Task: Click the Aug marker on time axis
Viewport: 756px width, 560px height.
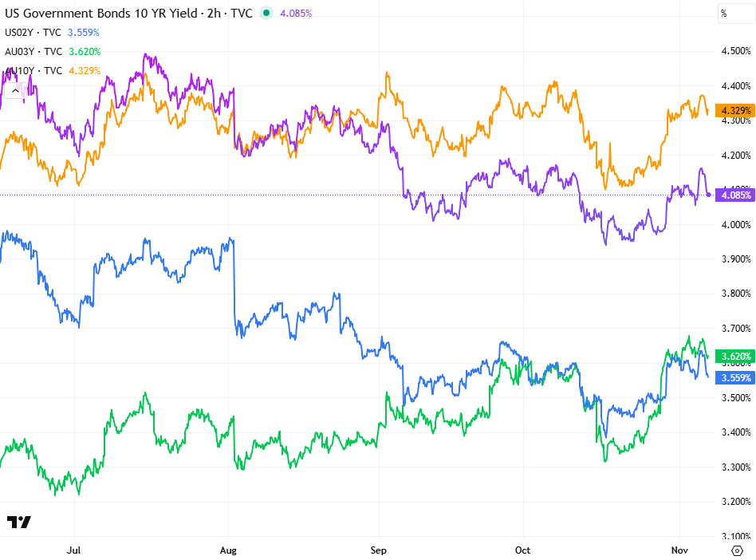Action: (228, 550)
